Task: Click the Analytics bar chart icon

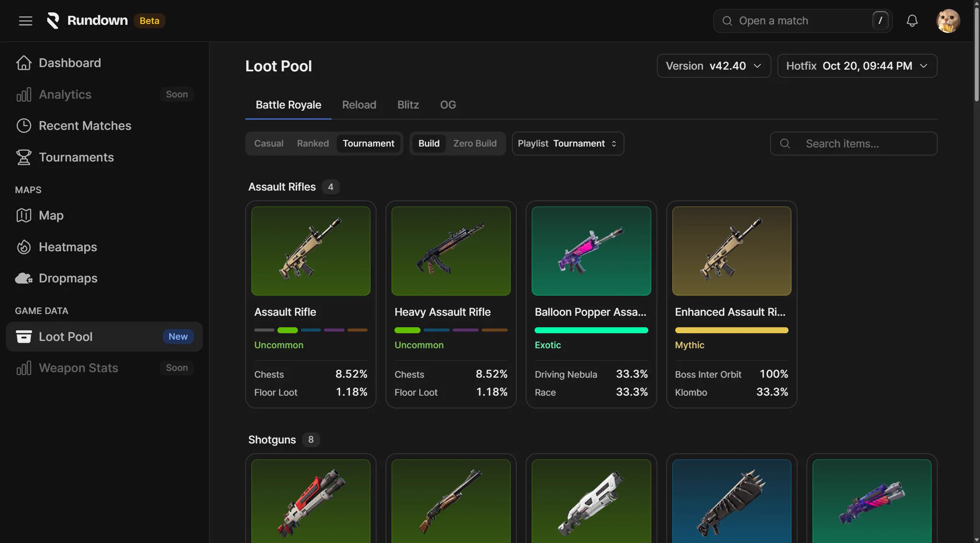Action: coord(23,94)
